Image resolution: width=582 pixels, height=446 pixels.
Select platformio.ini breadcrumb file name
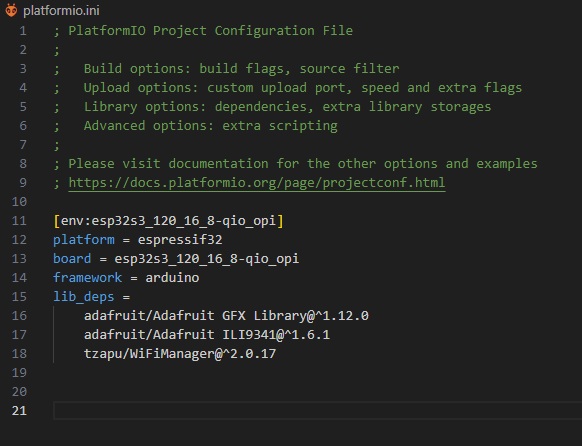point(61,10)
